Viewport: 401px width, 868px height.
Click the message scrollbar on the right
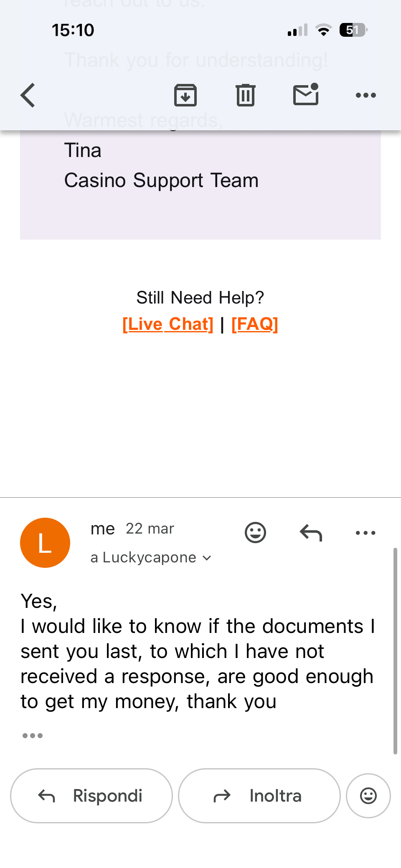[395, 651]
